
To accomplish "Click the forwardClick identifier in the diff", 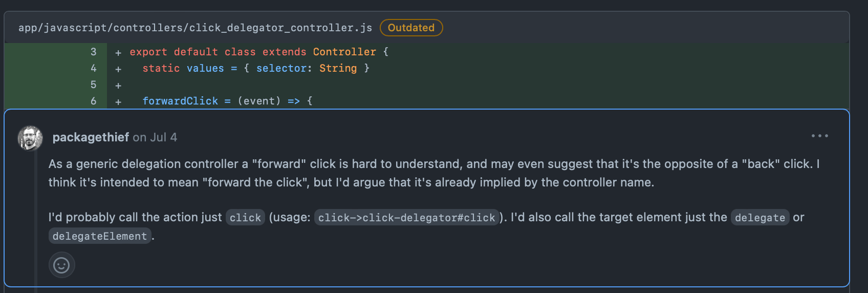I will (180, 101).
